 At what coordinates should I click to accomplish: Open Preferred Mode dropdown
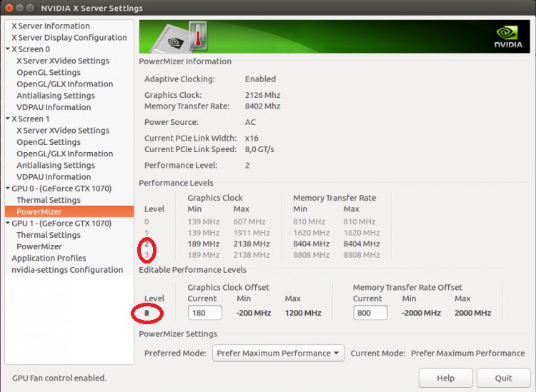click(278, 353)
